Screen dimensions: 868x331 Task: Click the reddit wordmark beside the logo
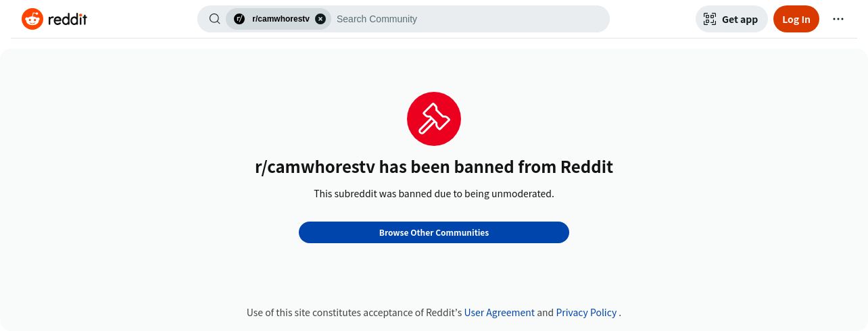click(68, 19)
